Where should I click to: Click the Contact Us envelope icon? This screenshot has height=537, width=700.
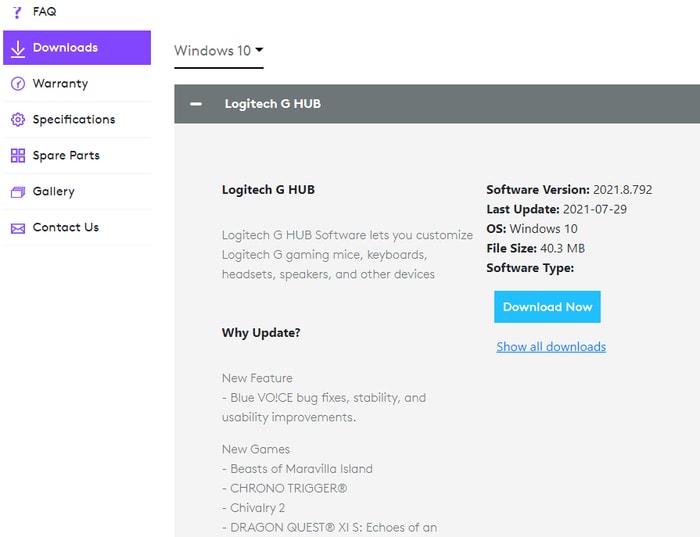(x=18, y=228)
